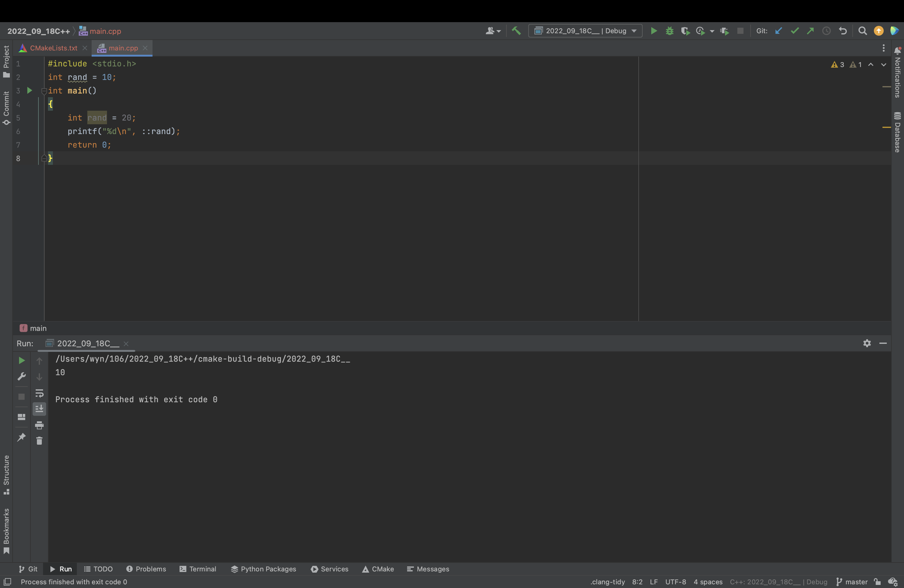Collapse fold marker at closing brace
Screen dimensions: 904x588
44,158
